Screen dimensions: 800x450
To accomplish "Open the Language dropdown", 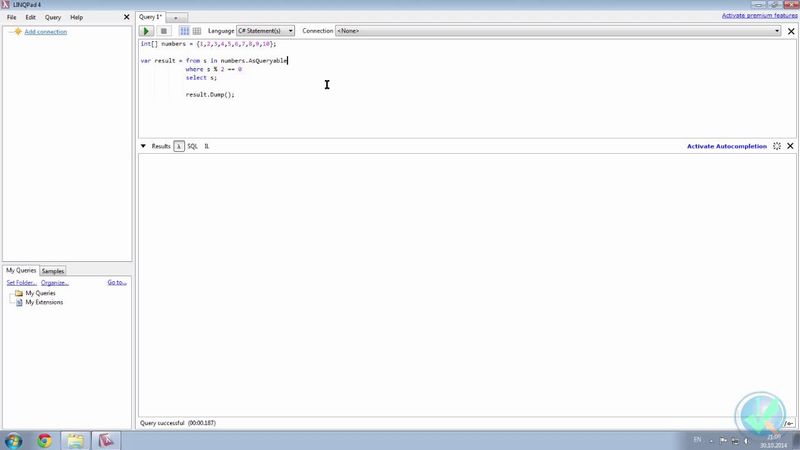I will 265,31.
